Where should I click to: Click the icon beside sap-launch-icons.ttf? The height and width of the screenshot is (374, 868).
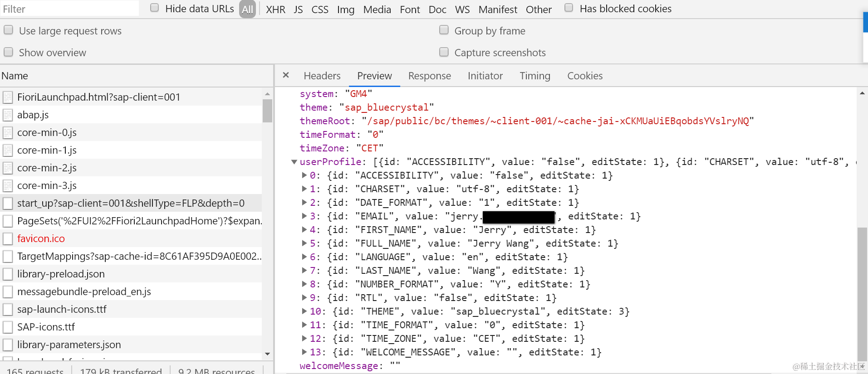pyautogui.click(x=8, y=310)
